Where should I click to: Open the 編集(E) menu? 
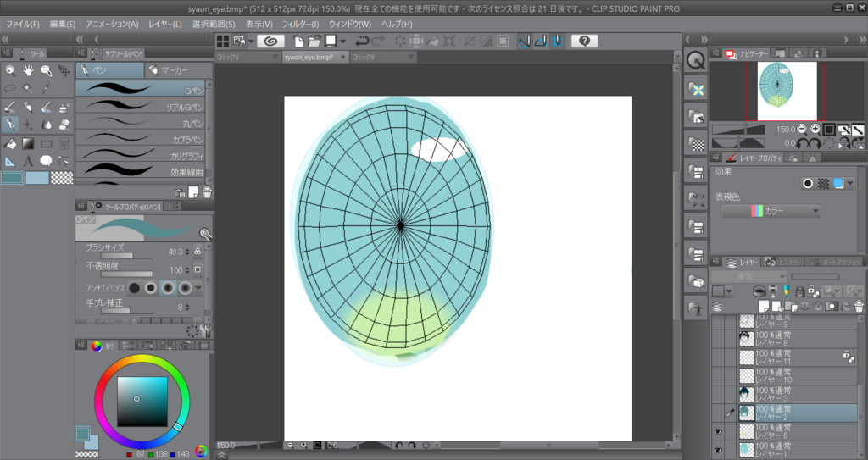pyautogui.click(x=63, y=25)
